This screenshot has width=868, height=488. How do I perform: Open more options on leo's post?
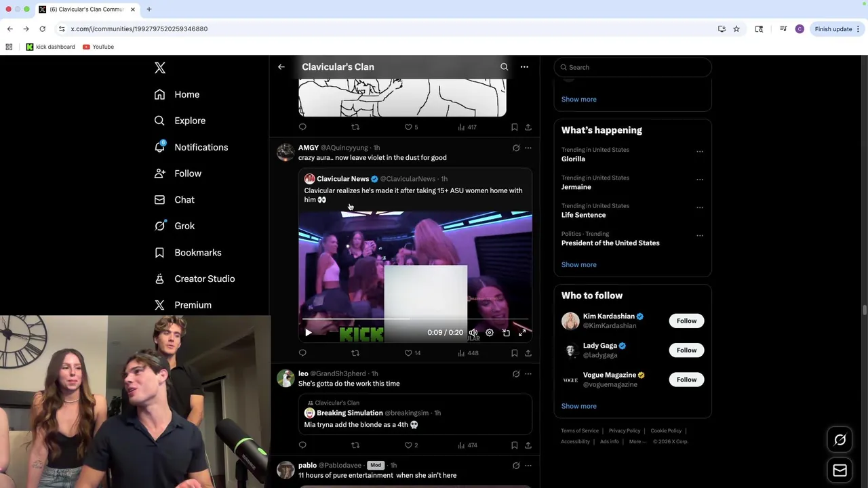(528, 373)
